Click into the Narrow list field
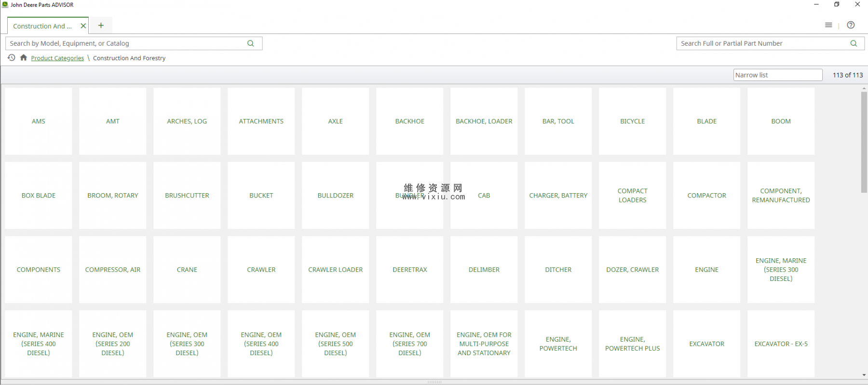868x385 pixels. [x=778, y=75]
